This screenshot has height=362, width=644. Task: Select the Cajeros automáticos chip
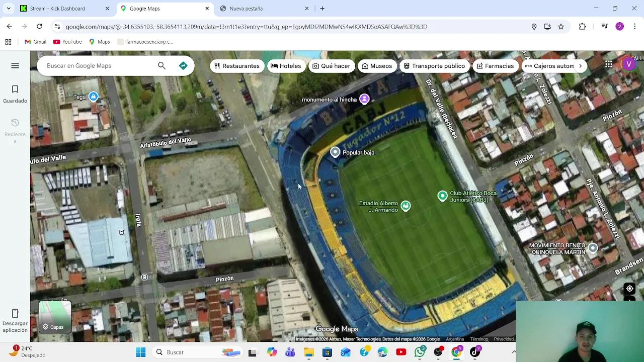[x=549, y=66]
